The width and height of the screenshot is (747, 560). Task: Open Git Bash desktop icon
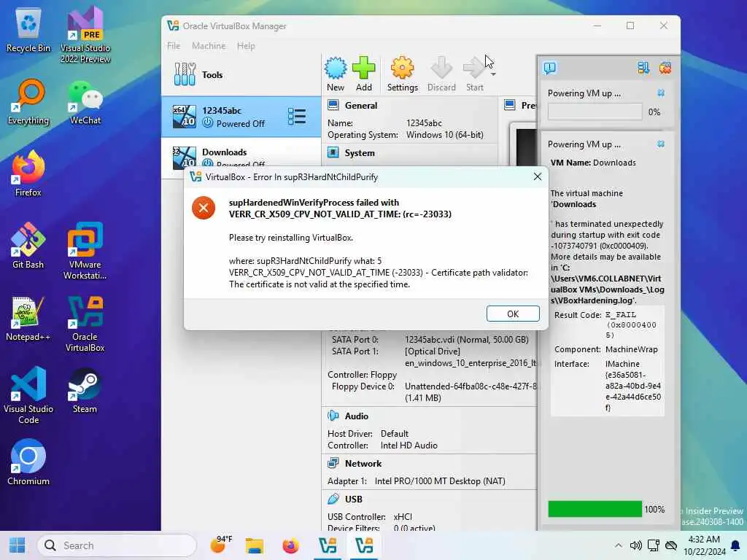(x=28, y=246)
